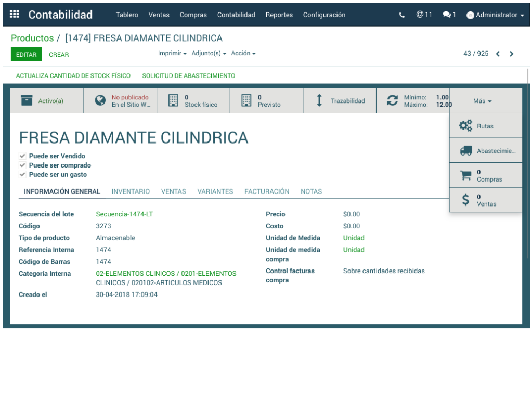This screenshot has height=399, width=532.
Task: Open Abastecimiento truck icon
Action: [465, 151]
